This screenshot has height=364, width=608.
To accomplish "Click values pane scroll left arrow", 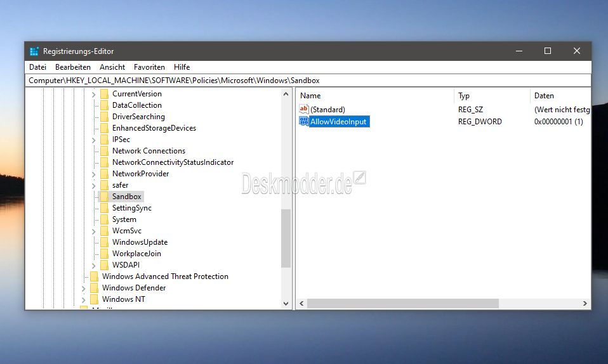I will [x=301, y=304].
